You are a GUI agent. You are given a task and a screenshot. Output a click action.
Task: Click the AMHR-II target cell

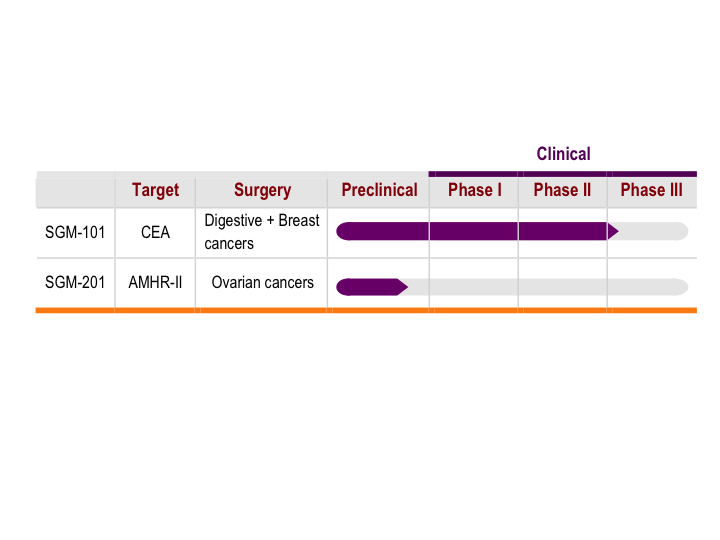point(155,282)
